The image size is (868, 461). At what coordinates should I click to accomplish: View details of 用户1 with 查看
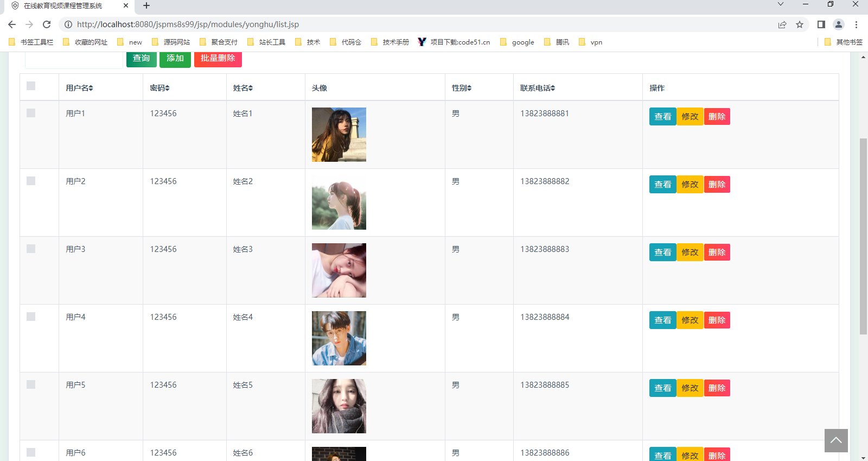coord(663,117)
